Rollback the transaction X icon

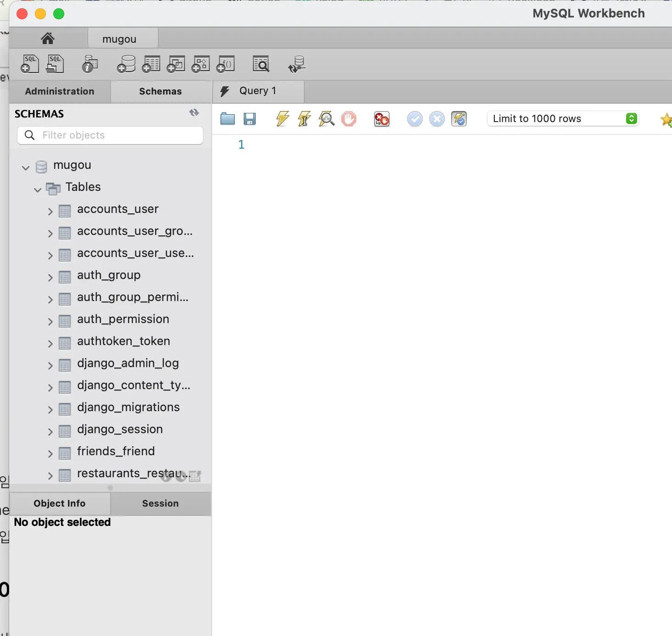[437, 119]
